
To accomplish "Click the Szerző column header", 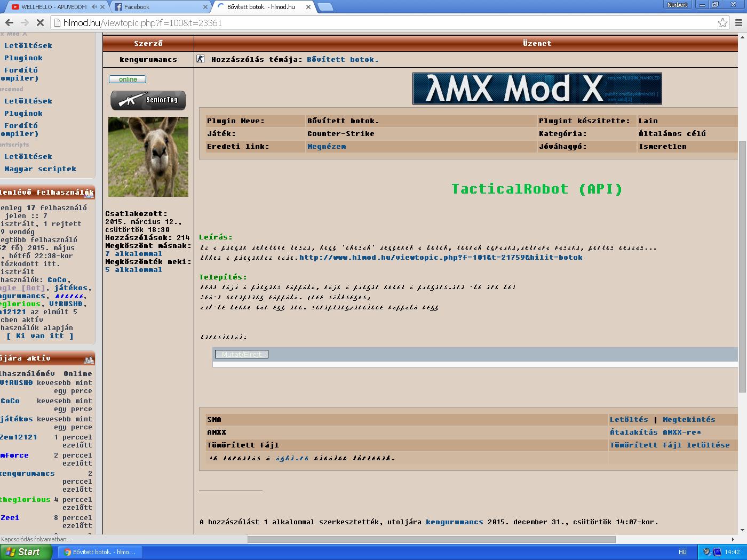I will (x=148, y=43).
